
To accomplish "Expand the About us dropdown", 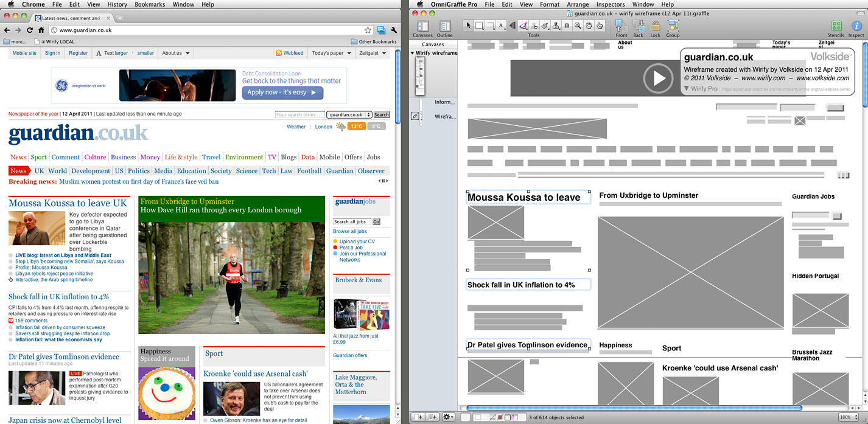I will (176, 53).
